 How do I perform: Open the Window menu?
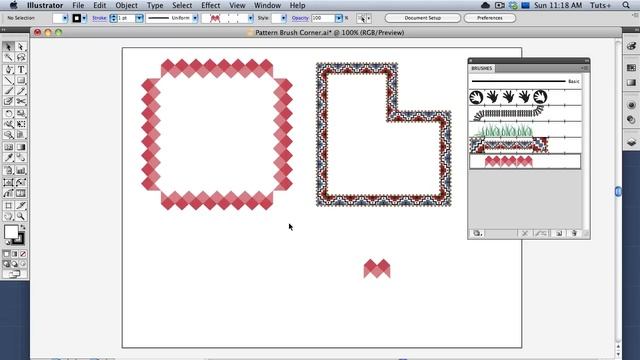[267, 5]
